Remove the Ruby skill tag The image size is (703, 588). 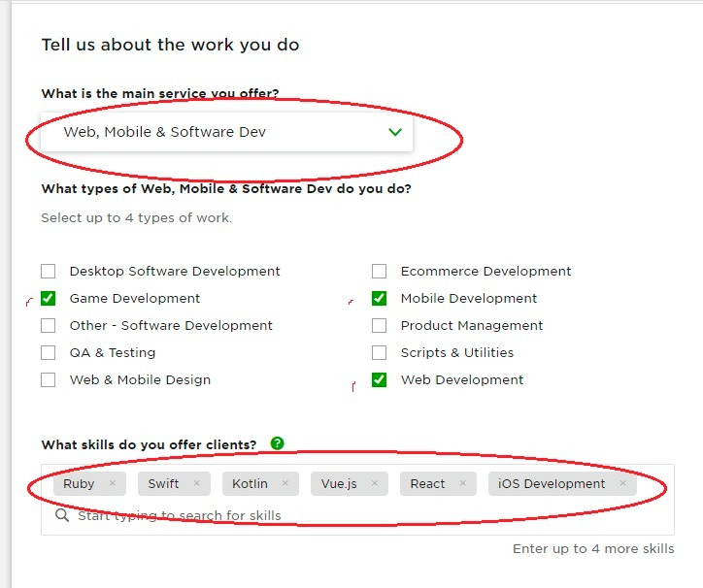pos(113,483)
